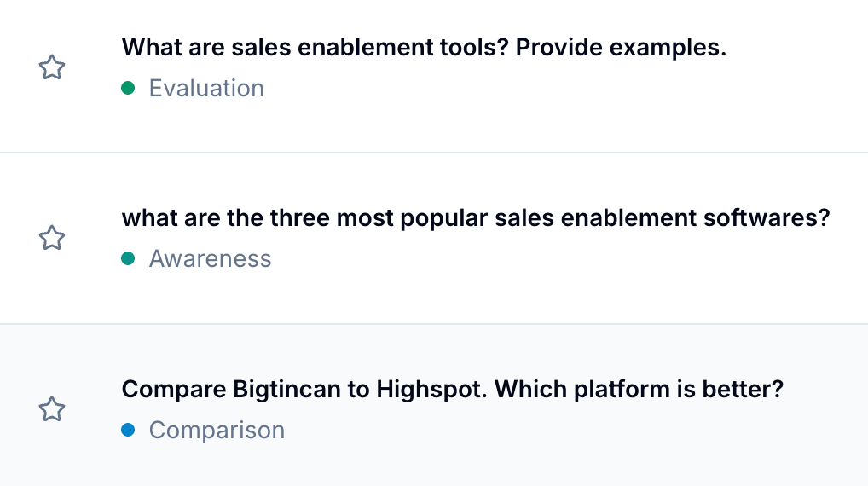
Task: Click the green dot beside Evaluation
Action: tap(129, 88)
